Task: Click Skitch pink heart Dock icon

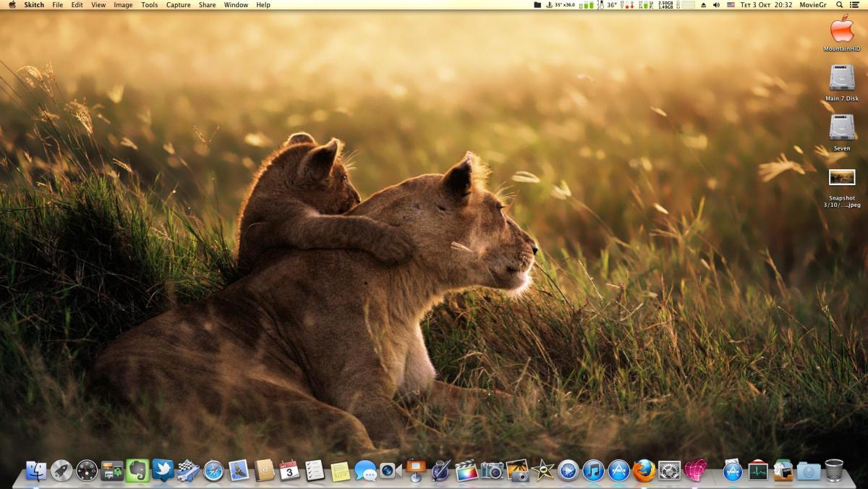Action: pos(695,471)
